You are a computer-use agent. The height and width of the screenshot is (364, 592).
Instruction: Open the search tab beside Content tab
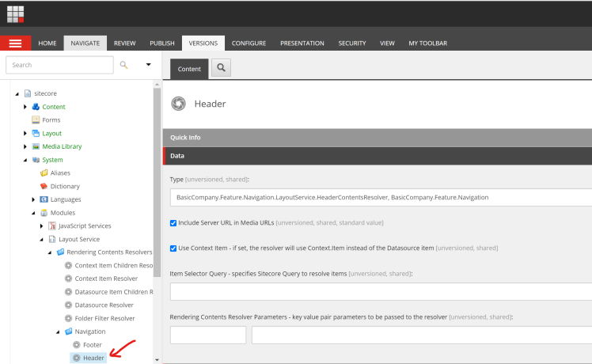click(x=222, y=69)
